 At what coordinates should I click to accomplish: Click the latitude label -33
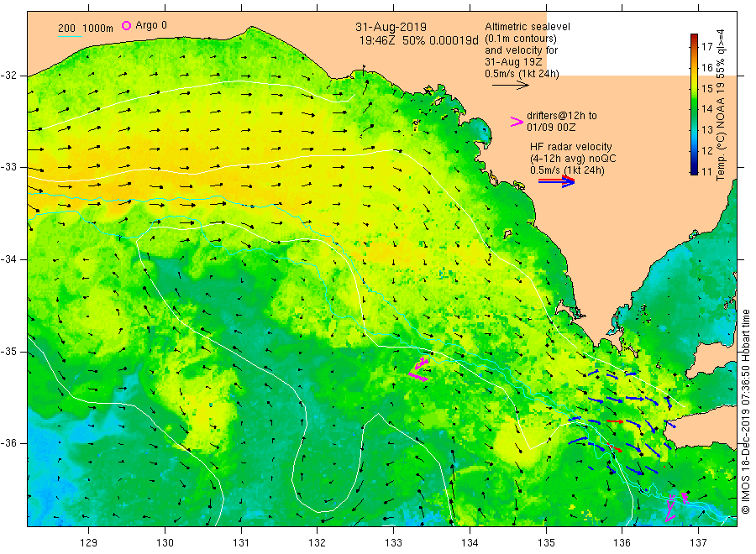(8, 167)
